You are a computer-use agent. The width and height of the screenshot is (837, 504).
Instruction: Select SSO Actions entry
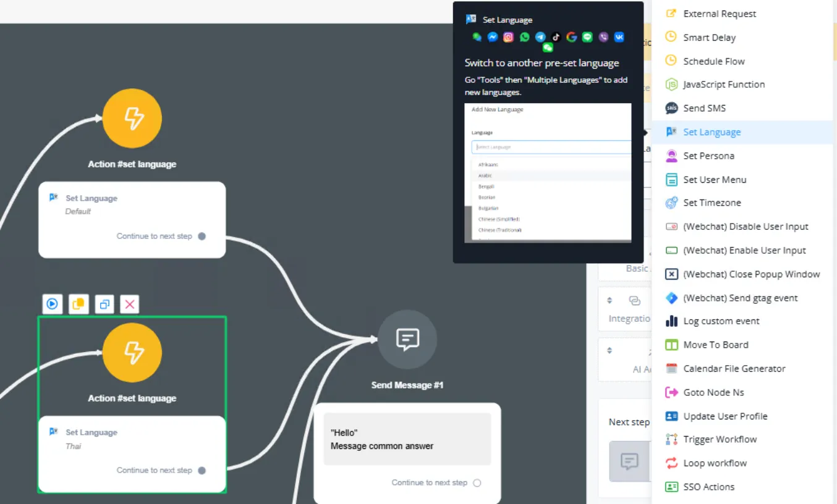(742, 487)
